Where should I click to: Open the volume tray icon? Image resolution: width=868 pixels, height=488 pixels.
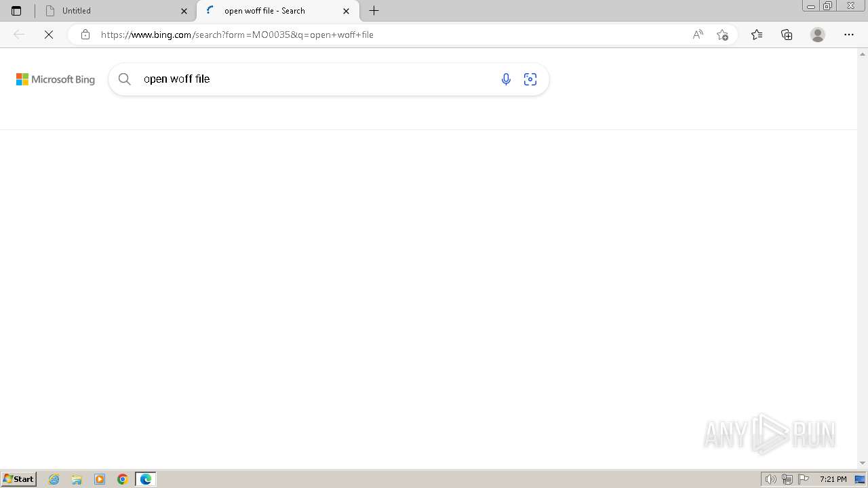[771, 479]
